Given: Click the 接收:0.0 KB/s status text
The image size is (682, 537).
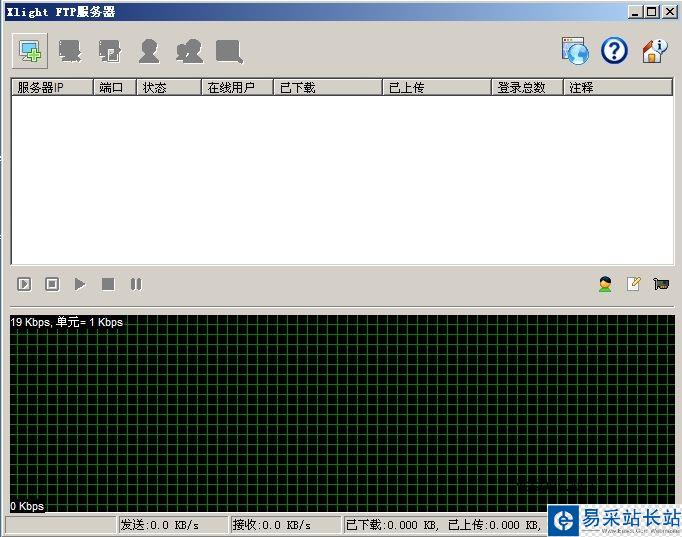Looking at the screenshot, I should (271, 525).
